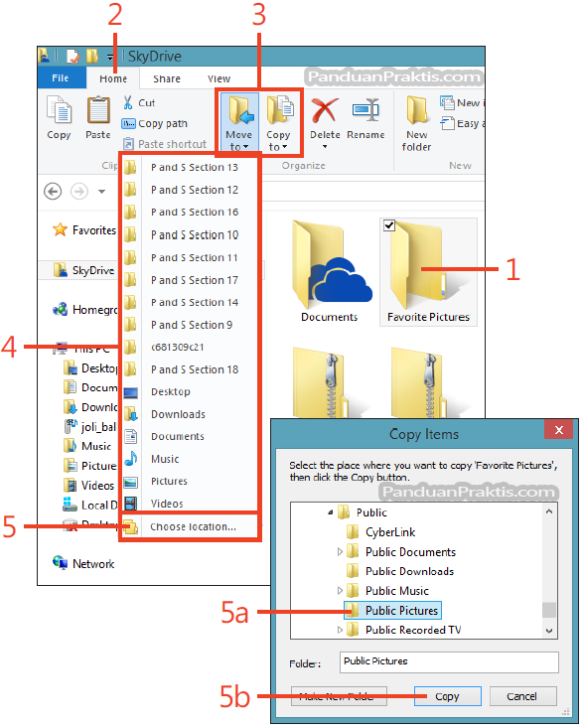
Task: Expand Public Documents in Copy Items tree
Action: click(340, 551)
